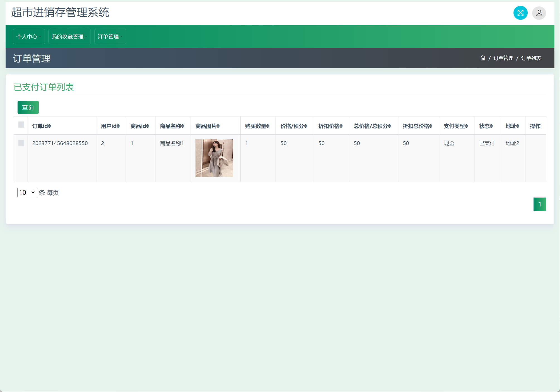560x392 pixels.
Task: Open the 10 per-page selector
Action: (27, 193)
